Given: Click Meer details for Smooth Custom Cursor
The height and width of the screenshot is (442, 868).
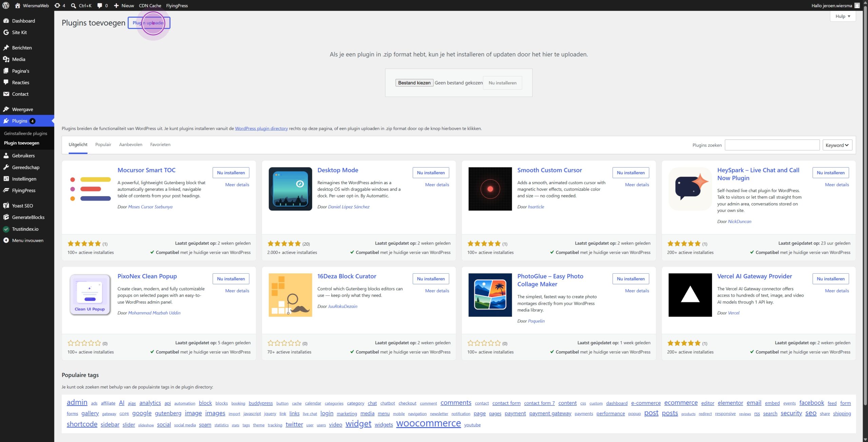Looking at the screenshot, I should 637,185.
